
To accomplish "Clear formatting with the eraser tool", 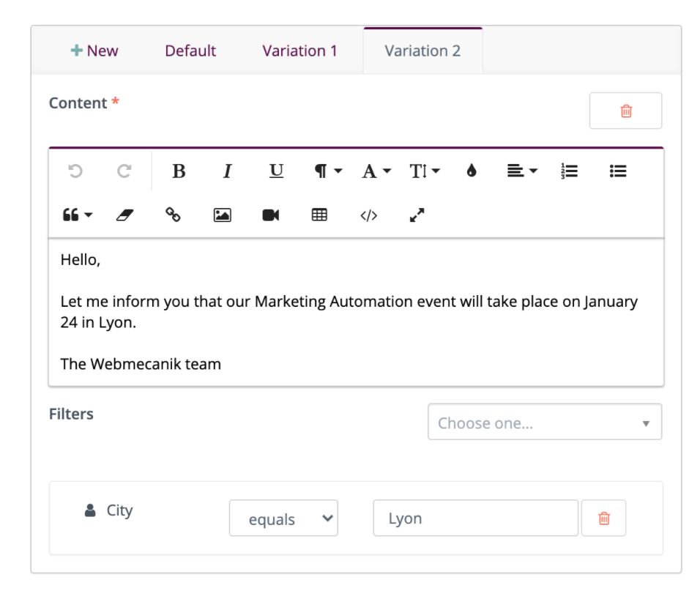I will pos(126,215).
